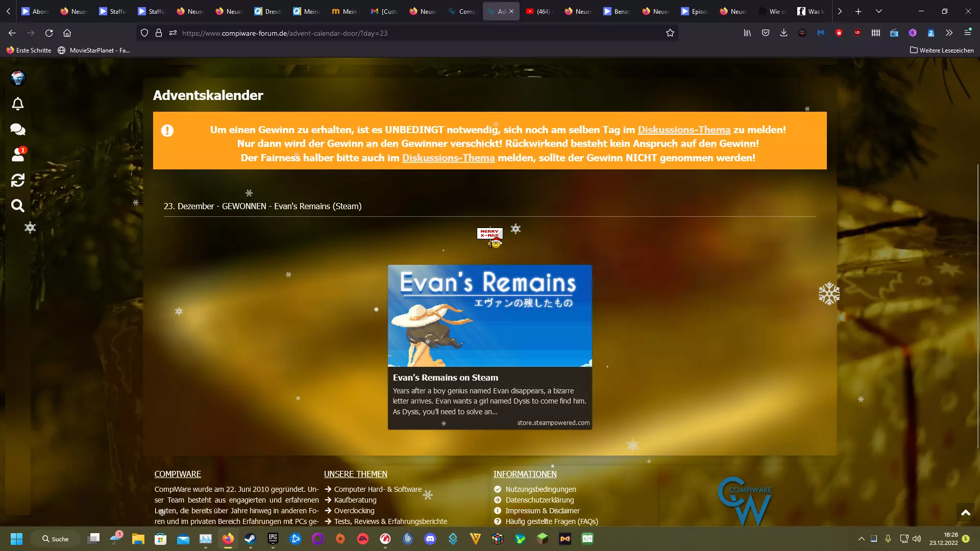The image size is (980, 551).
Task: Open user icon with red badge
Action: coord(18,155)
